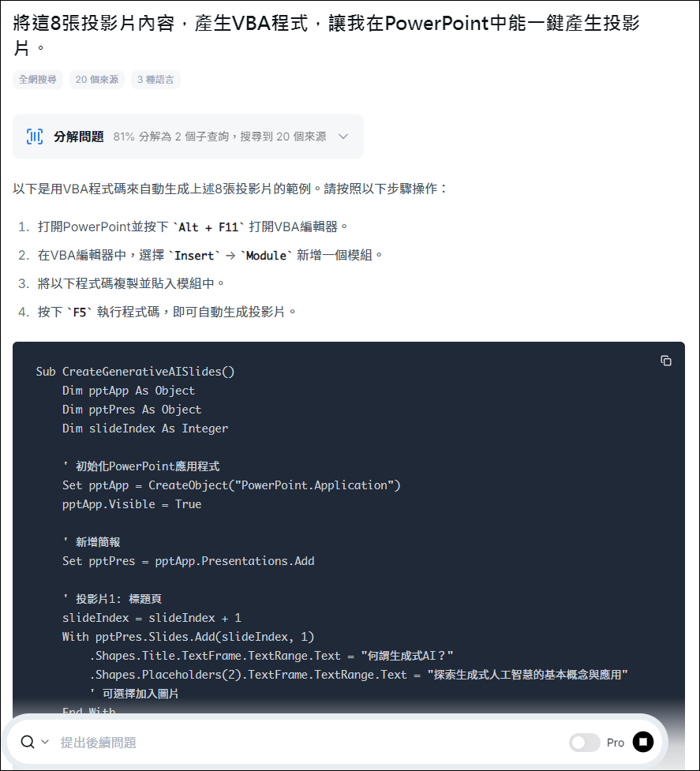Focus the 提出後續問題 input field
This screenshot has width=700, height=771.
coord(309,743)
